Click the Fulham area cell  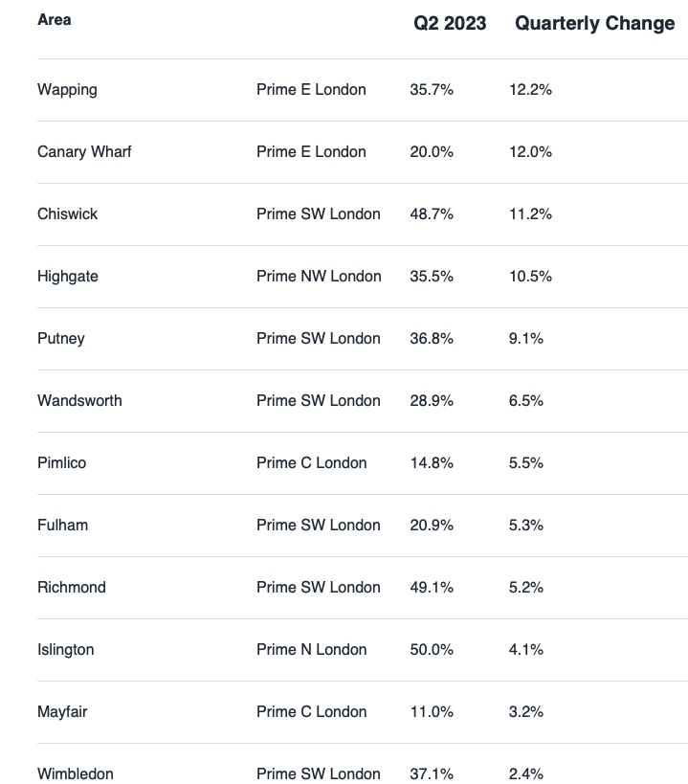[62, 526]
